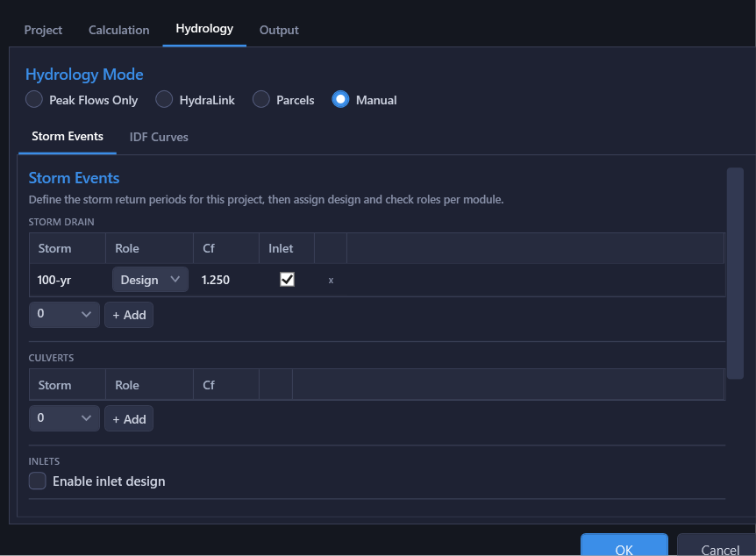Remove the 100-yr storm row with x
The height and width of the screenshot is (556, 756).
[x=331, y=280]
